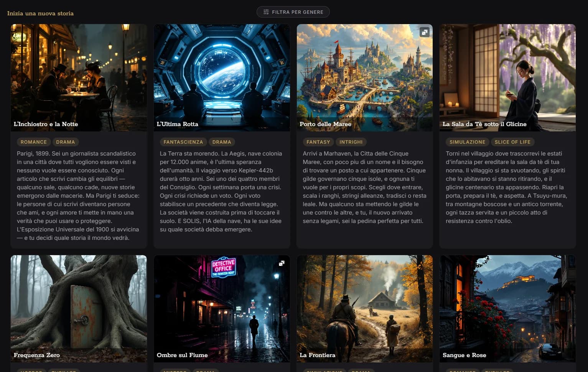The height and width of the screenshot is (372, 588).
Task: Open the Ombre sul Fiume noir street image
Action: [222, 309]
